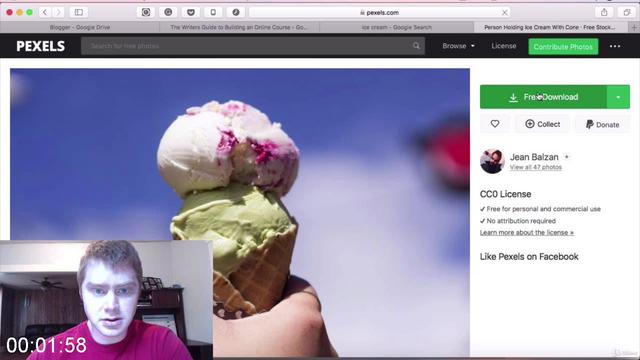The height and width of the screenshot is (360, 640).
Task: Click Contribute Photos button
Action: (563, 47)
